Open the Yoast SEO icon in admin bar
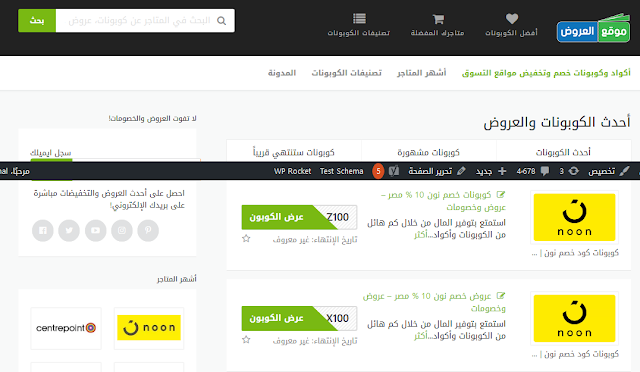The image size is (640, 372). click(x=394, y=171)
